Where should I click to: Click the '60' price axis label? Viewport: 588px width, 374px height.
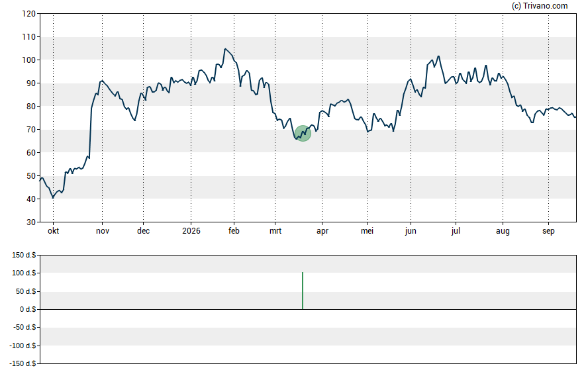click(x=31, y=153)
